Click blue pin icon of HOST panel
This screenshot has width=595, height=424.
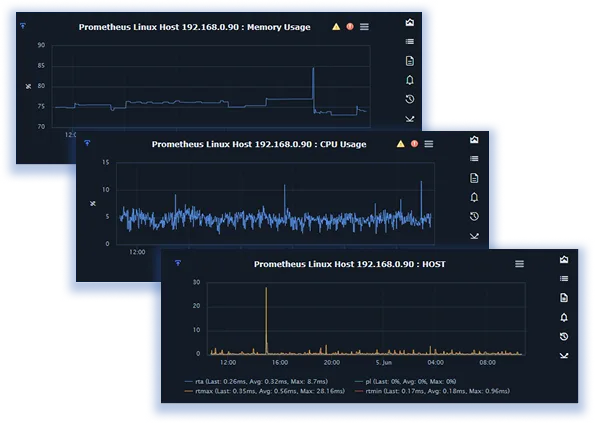click(x=178, y=263)
